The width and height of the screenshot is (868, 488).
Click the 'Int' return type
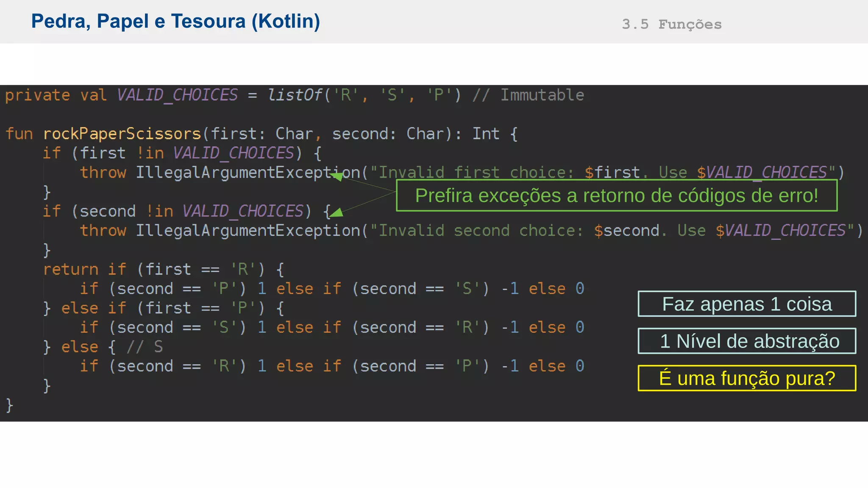click(x=486, y=134)
